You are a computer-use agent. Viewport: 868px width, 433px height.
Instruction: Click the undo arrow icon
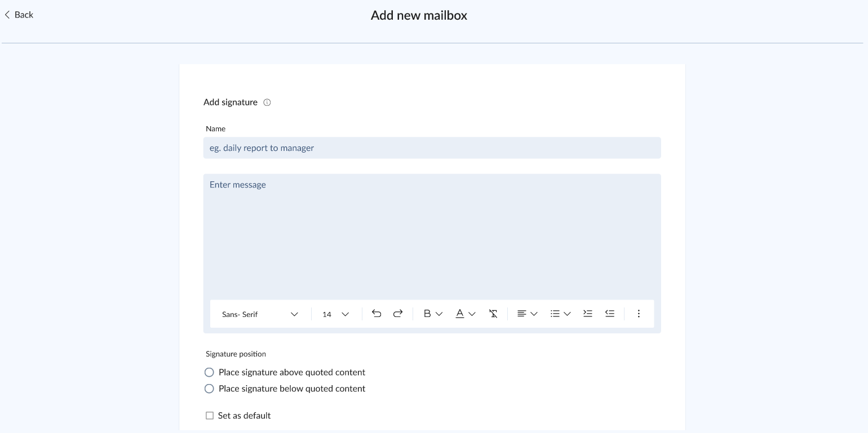[377, 314]
